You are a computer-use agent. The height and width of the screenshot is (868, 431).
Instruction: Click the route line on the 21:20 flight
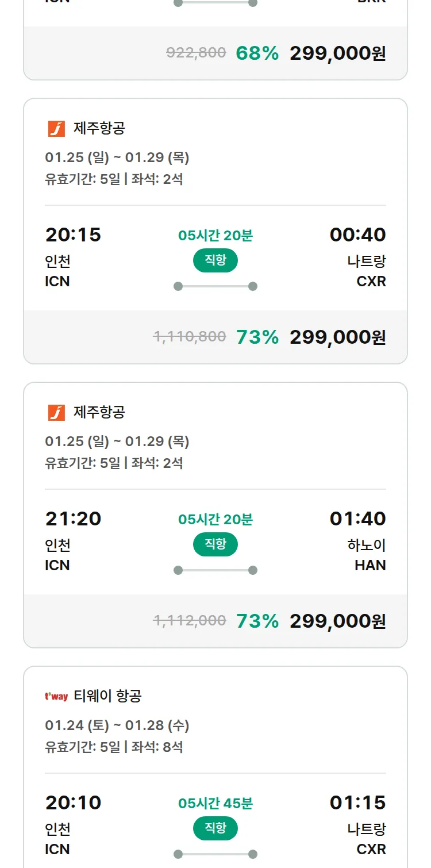pos(215,570)
